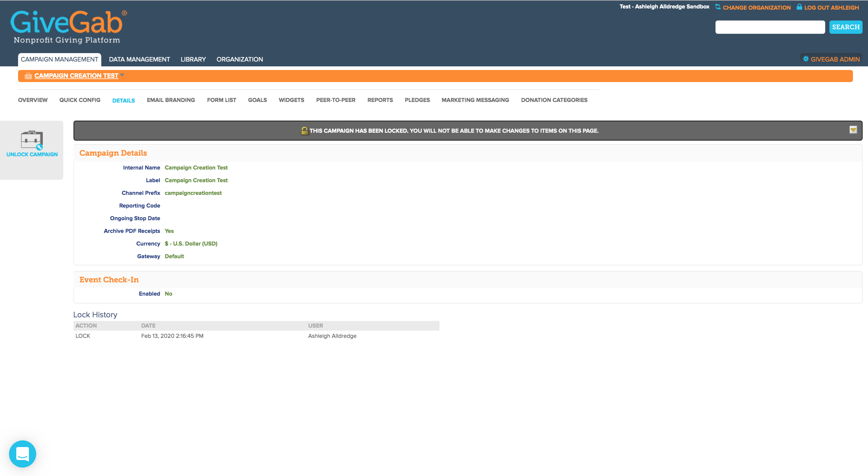Focus the search input field
868x476 pixels.
(x=770, y=27)
